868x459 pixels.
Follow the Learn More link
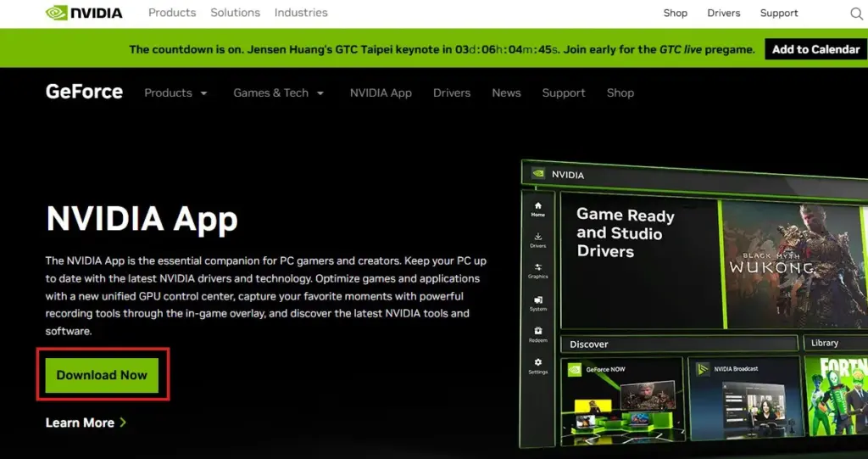(86, 423)
